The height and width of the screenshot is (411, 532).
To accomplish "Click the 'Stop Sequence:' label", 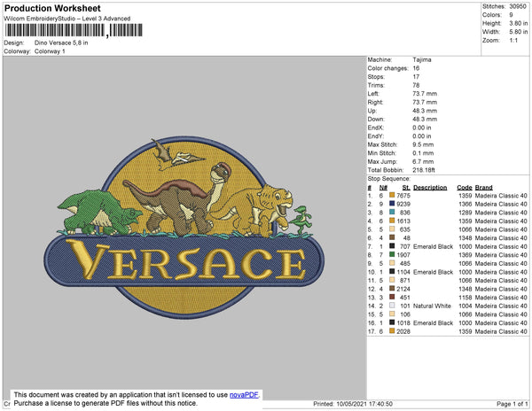I will coord(389,179).
